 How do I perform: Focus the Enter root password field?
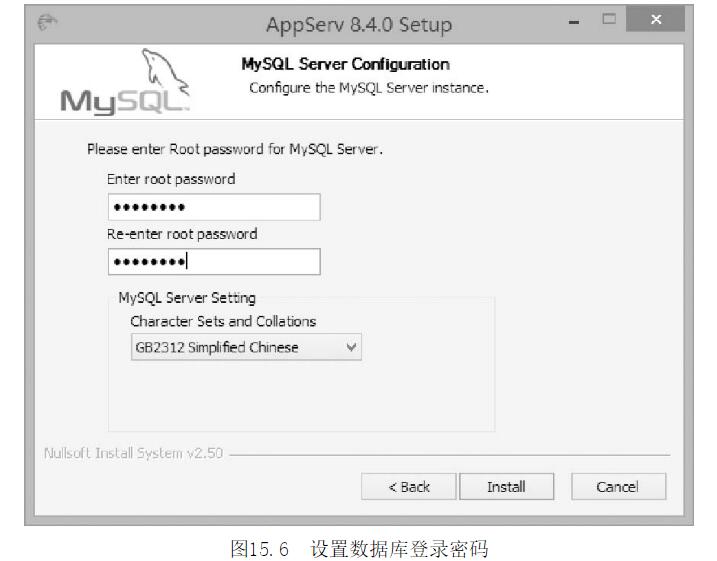pyautogui.click(x=214, y=207)
